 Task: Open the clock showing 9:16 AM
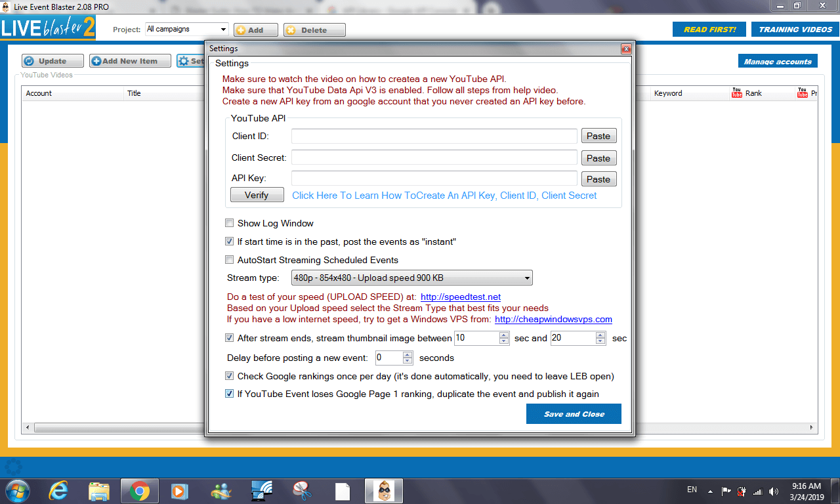(x=807, y=491)
